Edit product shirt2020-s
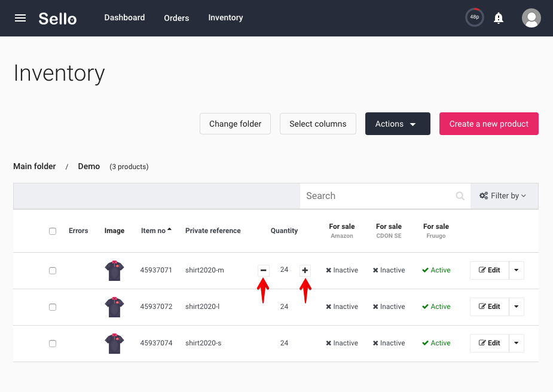This screenshot has height=392, width=553. click(x=490, y=343)
